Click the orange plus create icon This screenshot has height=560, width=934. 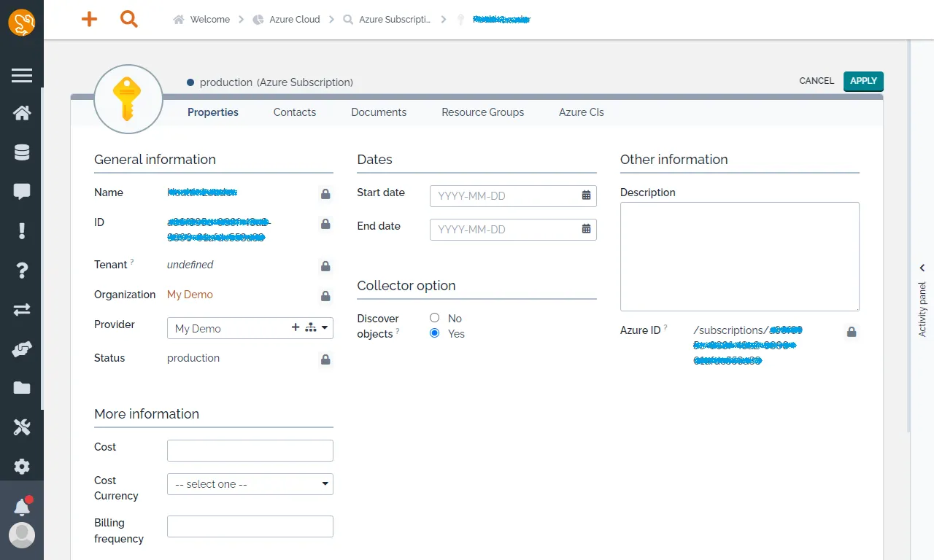pyautogui.click(x=89, y=20)
